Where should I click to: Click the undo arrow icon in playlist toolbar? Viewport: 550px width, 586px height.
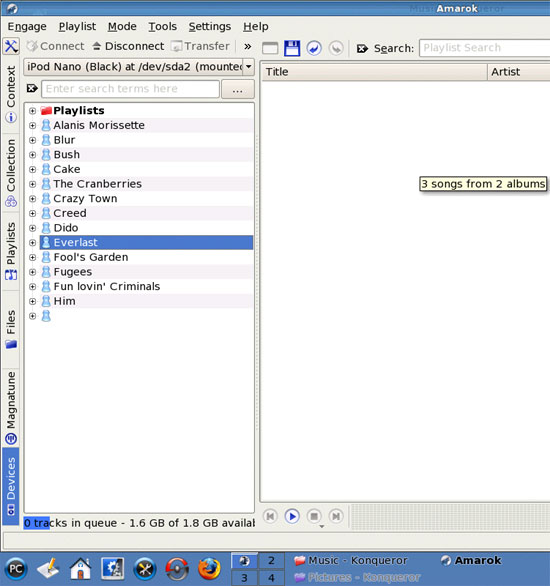(314, 48)
